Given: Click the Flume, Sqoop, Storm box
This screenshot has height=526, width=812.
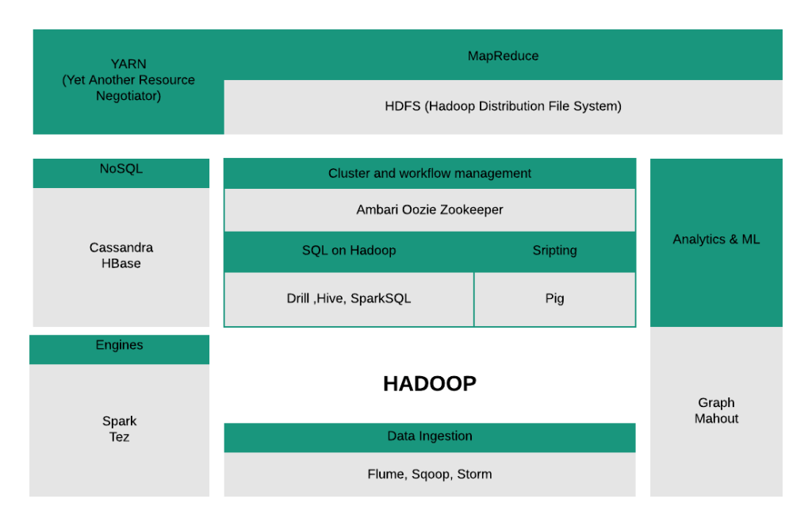Looking at the screenshot, I should coord(430,474).
